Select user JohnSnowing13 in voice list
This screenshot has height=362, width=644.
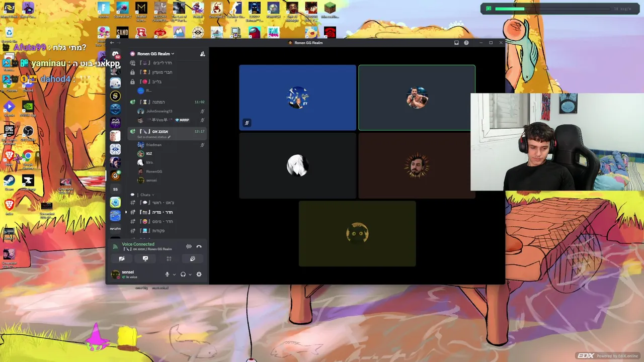(171, 111)
